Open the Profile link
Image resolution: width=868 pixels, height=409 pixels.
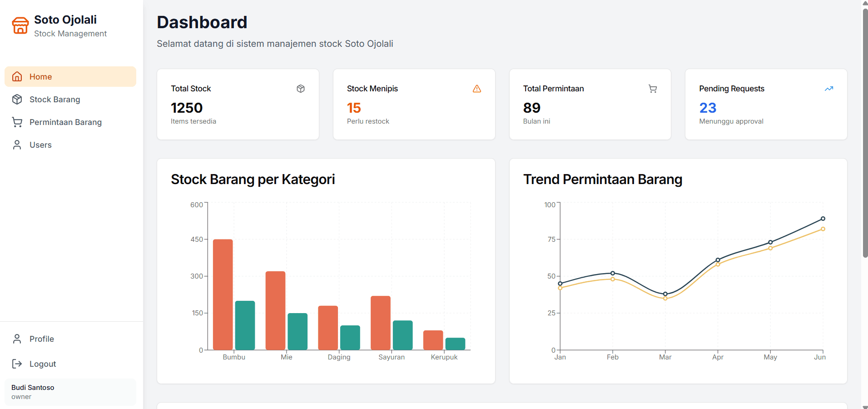pyautogui.click(x=70, y=339)
